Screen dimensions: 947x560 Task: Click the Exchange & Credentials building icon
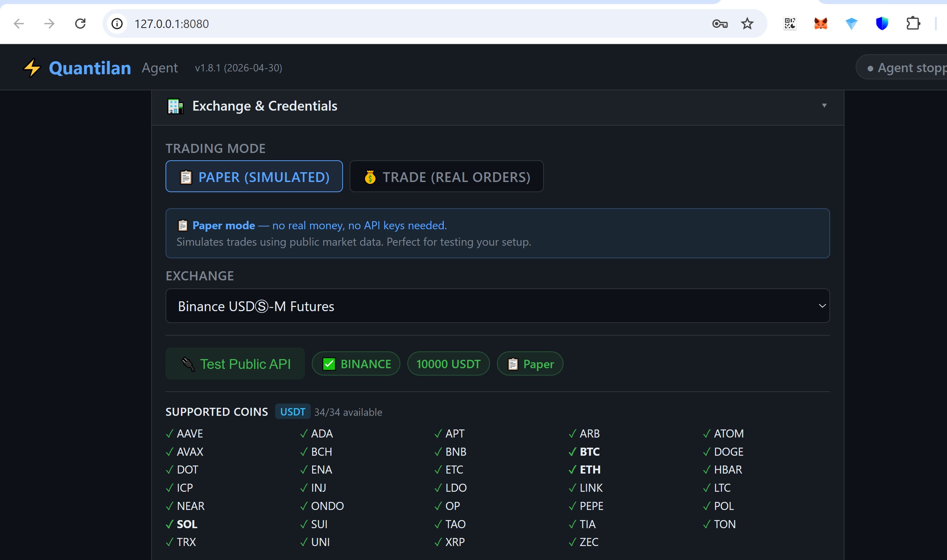(175, 106)
